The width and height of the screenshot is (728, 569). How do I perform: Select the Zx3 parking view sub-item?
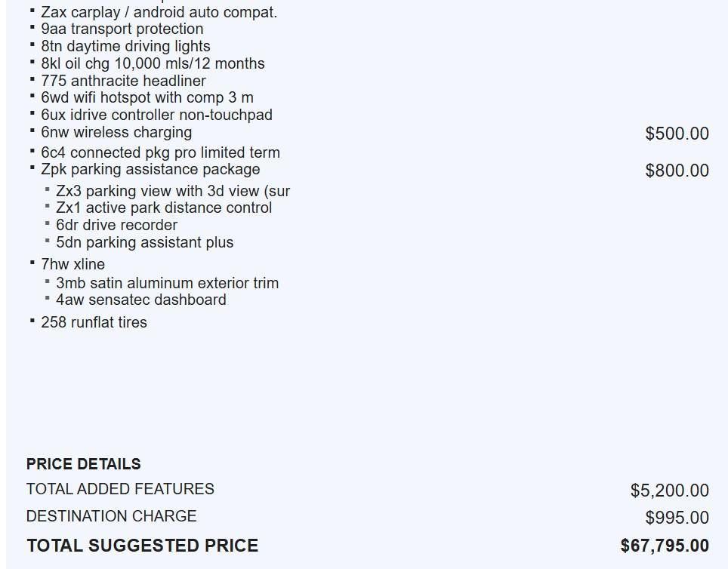point(173,191)
